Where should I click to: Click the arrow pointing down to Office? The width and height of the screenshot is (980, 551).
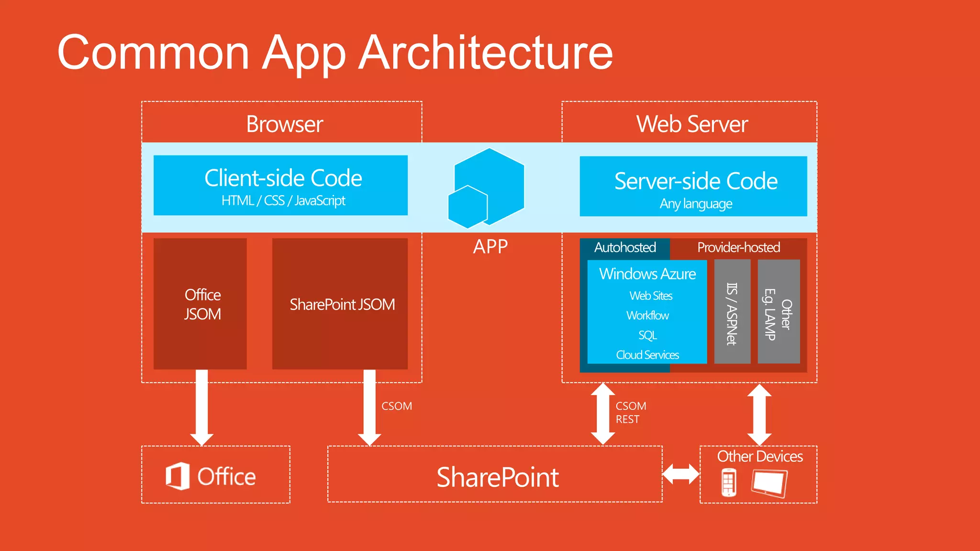pyautogui.click(x=202, y=407)
